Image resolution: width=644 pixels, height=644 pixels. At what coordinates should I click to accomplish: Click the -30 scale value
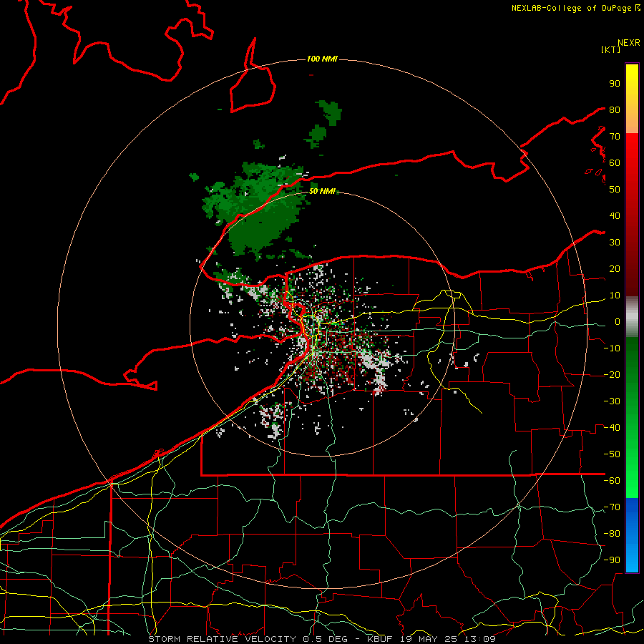[x=612, y=401]
